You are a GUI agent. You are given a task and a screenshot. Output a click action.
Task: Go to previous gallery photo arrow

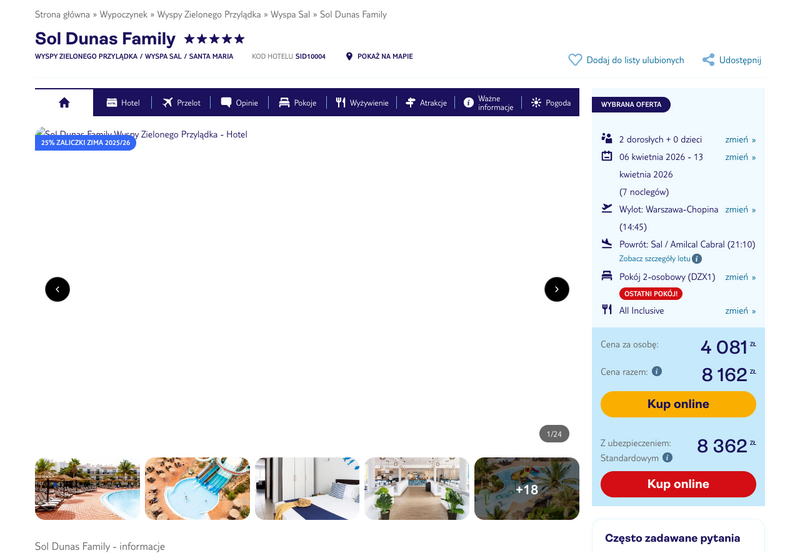tap(58, 289)
